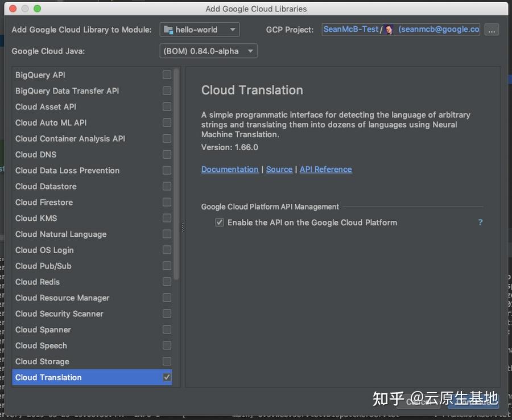
Task: Open the API Reference link
Action: click(x=325, y=169)
